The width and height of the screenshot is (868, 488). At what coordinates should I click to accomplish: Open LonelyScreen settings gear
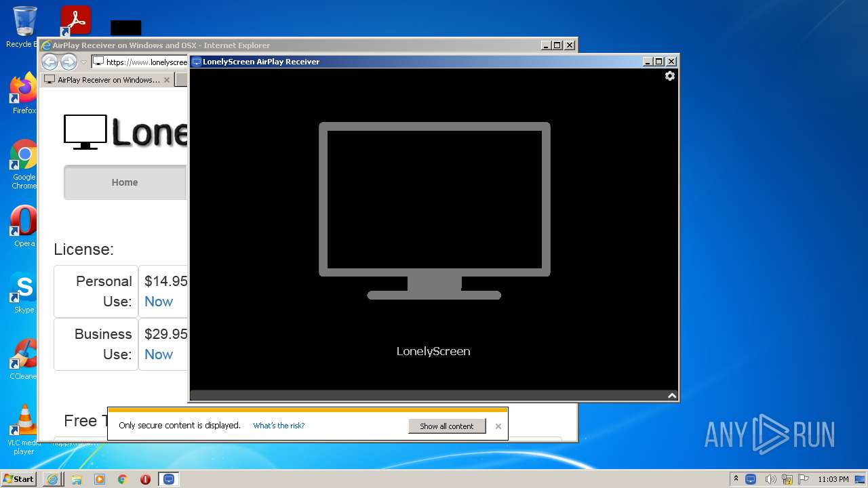click(x=670, y=76)
